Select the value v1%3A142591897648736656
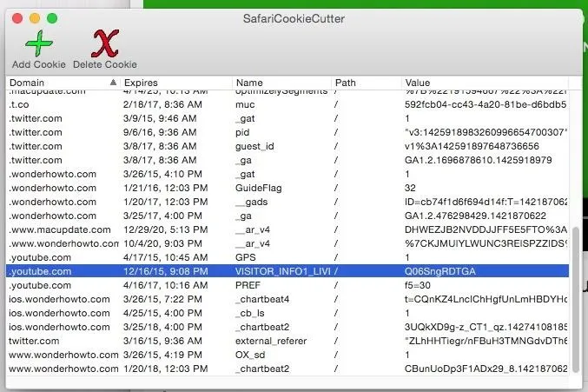588x392 pixels. tap(472, 146)
